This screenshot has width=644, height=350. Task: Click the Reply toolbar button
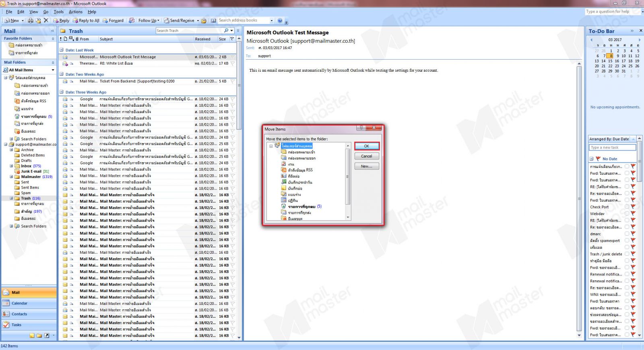pyautogui.click(x=61, y=21)
